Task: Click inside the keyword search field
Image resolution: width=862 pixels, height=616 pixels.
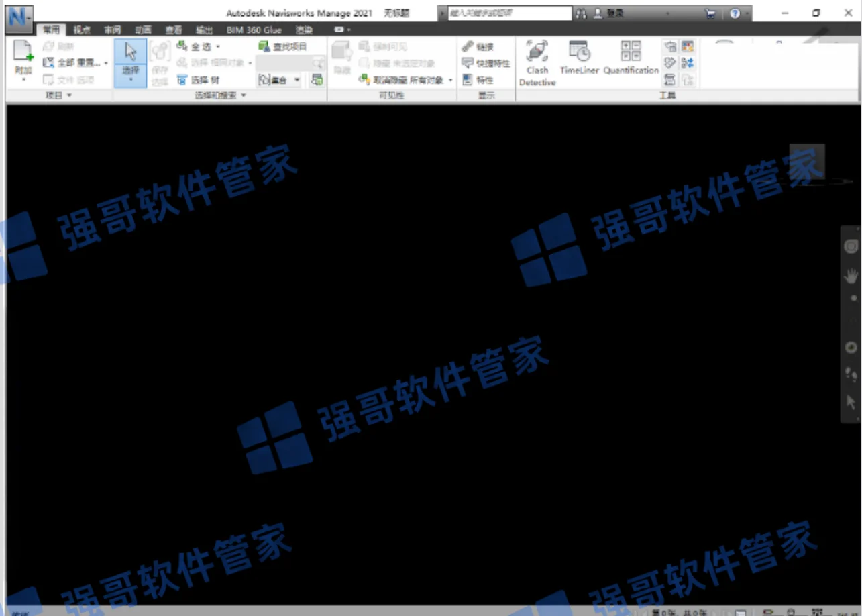Action: pos(509,13)
